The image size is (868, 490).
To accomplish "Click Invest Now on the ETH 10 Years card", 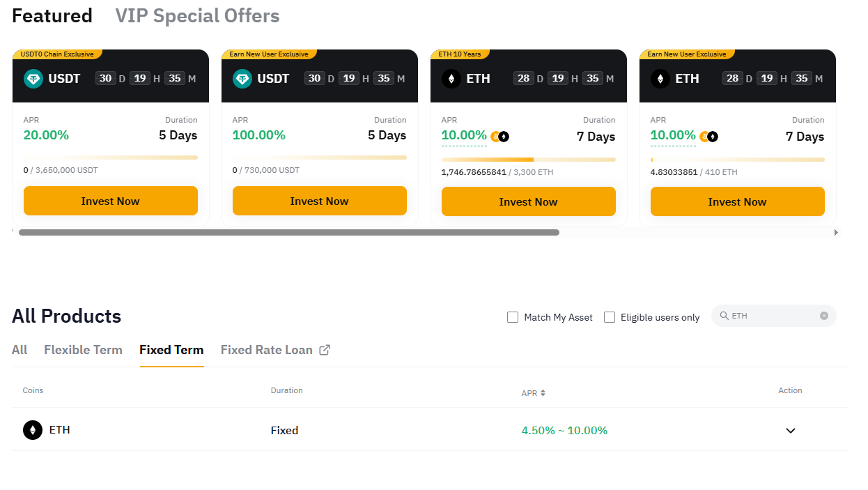I will [529, 201].
